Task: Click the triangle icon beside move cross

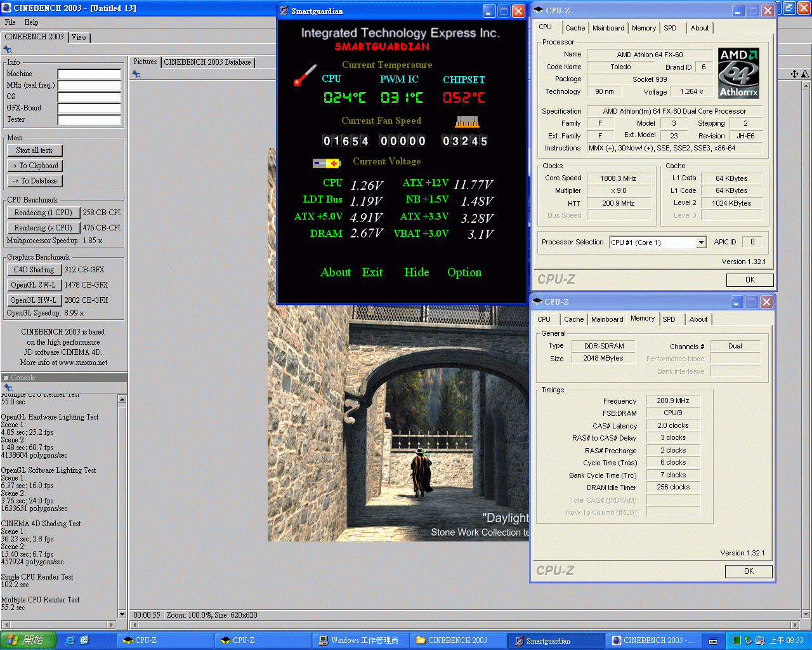Action: click(x=805, y=74)
